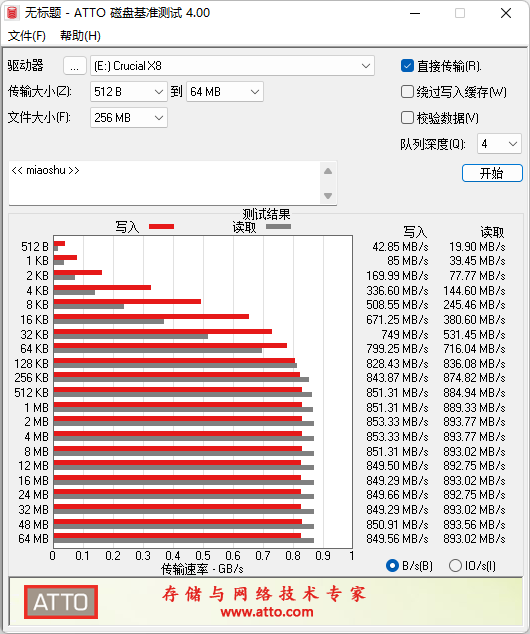The height and width of the screenshot is (634, 530).
Task: Enable the 绕过写入缓存(W) checkbox
Action: 407,92
